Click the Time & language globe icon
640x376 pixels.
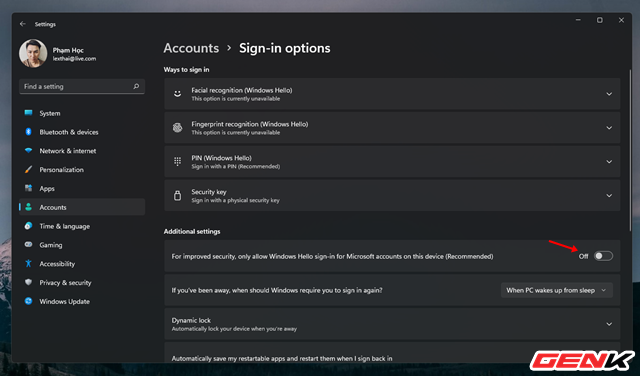(x=28, y=226)
